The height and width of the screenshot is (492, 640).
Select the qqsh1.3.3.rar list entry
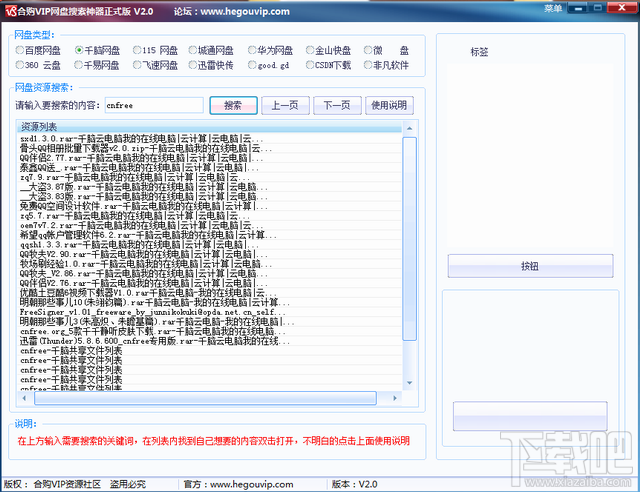(x=209, y=245)
